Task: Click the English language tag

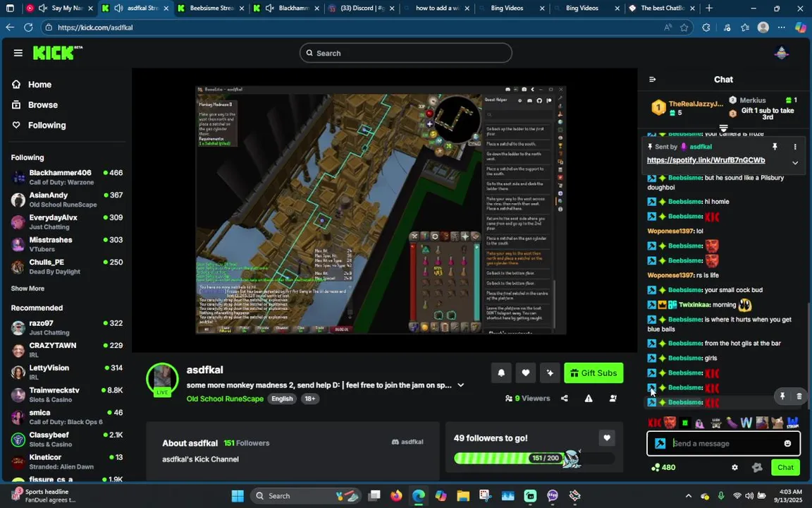Action: (x=282, y=399)
